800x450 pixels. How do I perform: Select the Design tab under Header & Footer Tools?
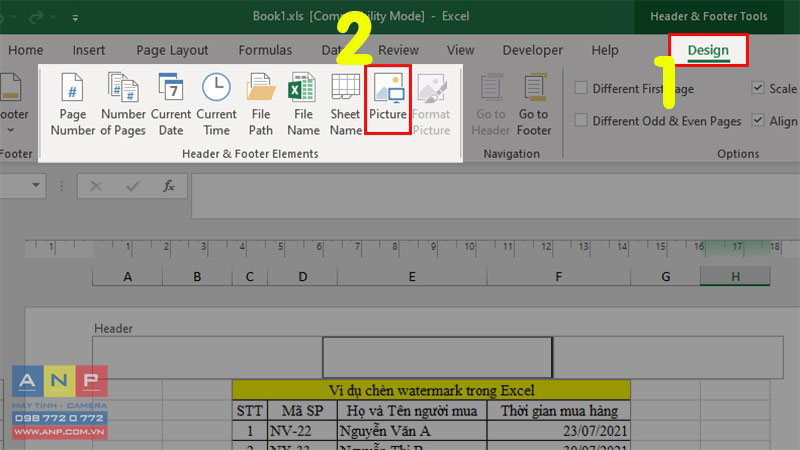pyautogui.click(x=708, y=50)
